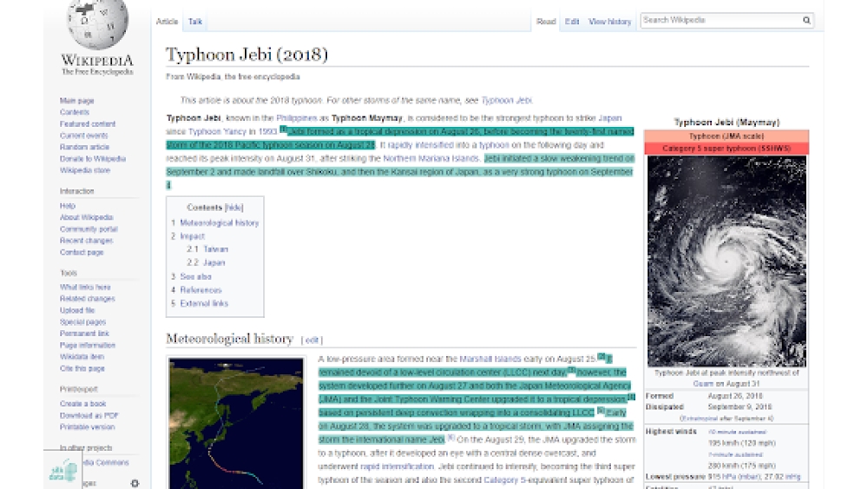This screenshot has height=489, width=868.
Task: Click in the Search Wikipedia field
Action: 721,21
